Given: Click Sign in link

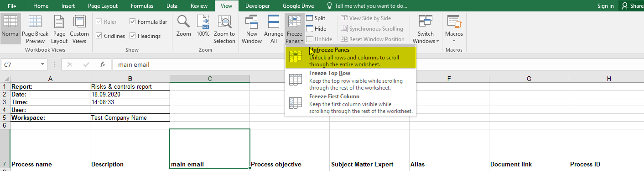Looking at the screenshot, I should click(605, 6).
